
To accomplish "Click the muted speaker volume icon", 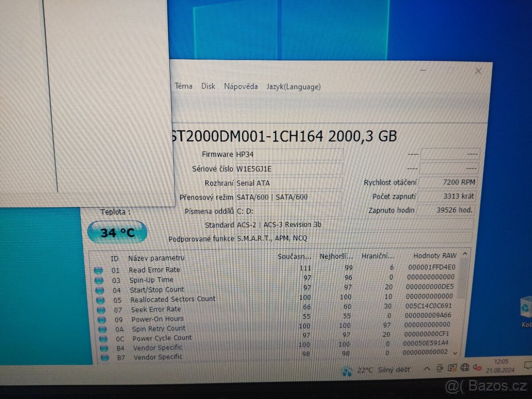I will (x=477, y=367).
